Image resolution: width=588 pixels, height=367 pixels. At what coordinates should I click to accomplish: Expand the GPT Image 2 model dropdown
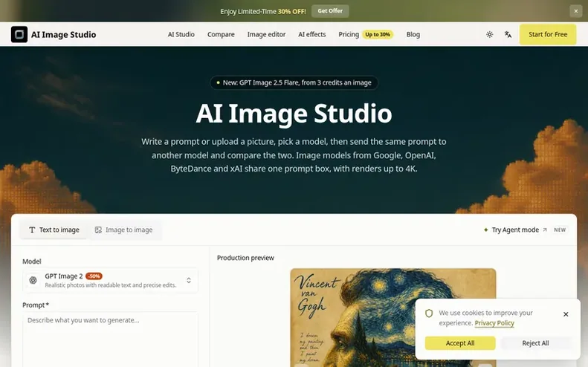110,280
